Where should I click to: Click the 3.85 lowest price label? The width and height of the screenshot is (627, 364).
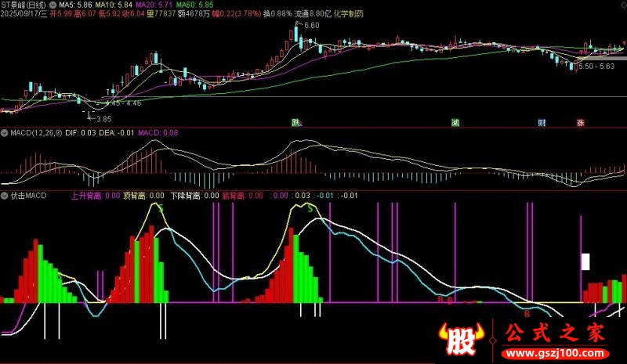tap(104, 119)
